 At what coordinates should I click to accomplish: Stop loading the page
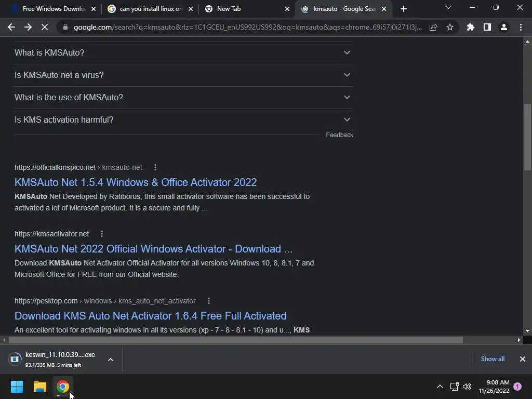click(45, 27)
